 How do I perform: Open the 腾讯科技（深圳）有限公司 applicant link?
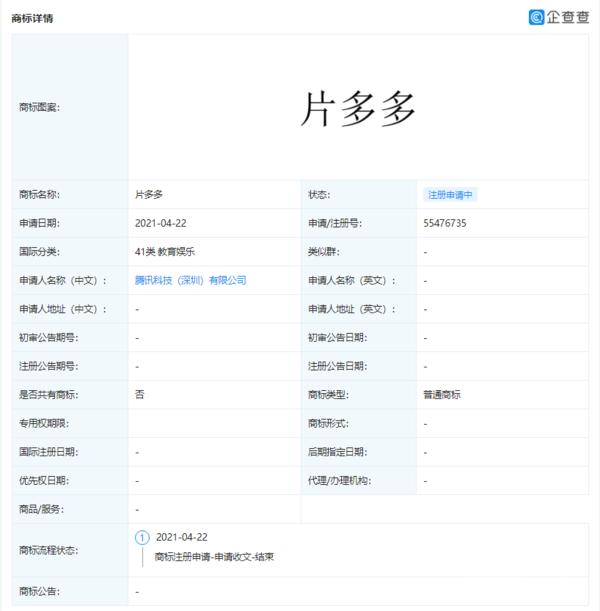[190, 280]
